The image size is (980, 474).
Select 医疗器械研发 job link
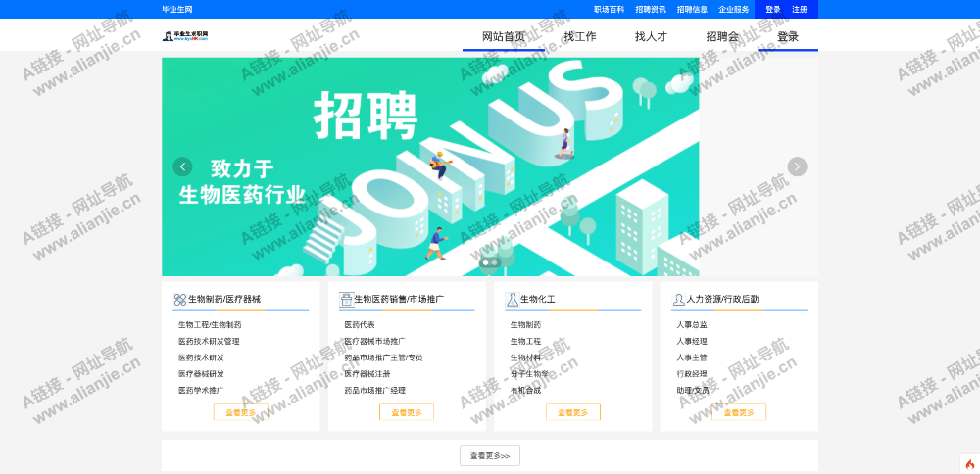[x=201, y=374]
